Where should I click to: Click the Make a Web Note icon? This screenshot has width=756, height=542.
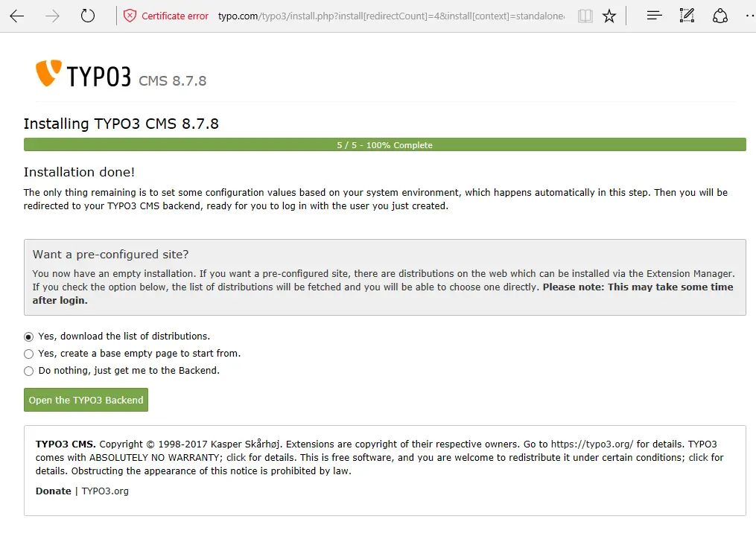pos(687,16)
